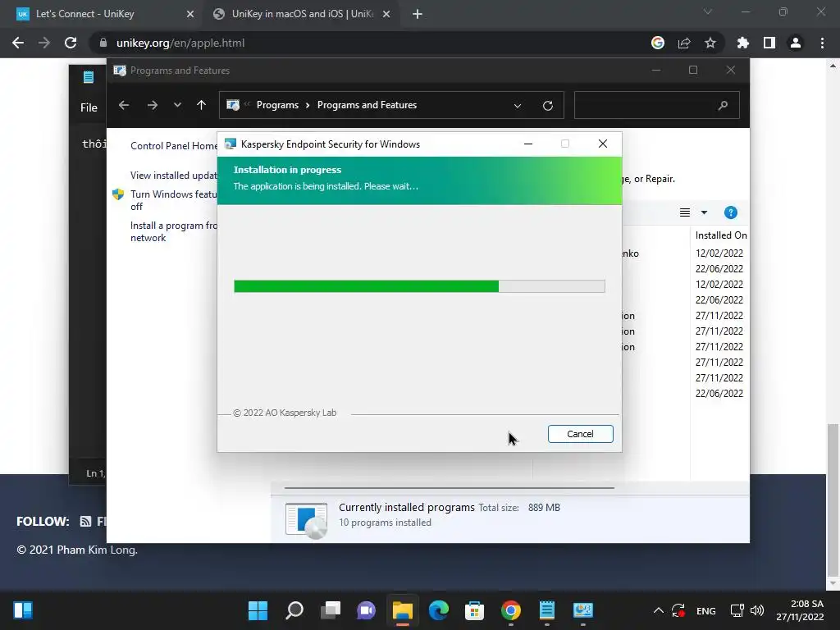
Task: Open Microsoft Store on taskbar
Action: [x=475, y=610]
